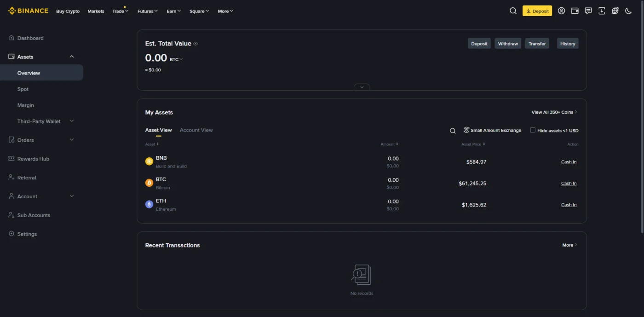Open BTC currency unit dropdown
The width and height of the screenshot is (644, 317).
176,59
